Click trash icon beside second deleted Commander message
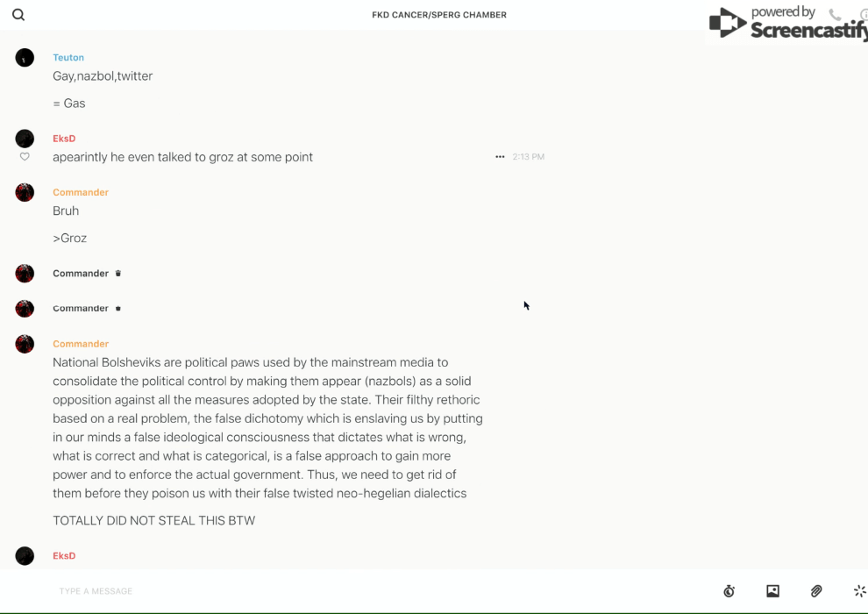868x614 pixels. pyautogui.click(x=118, y=309)
